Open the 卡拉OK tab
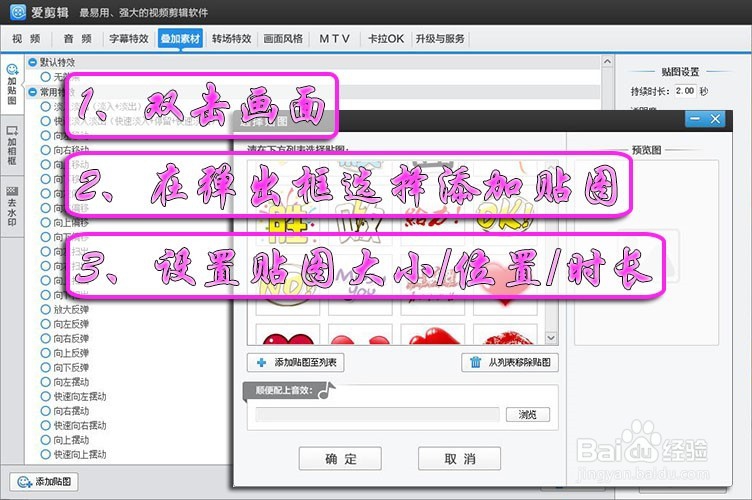The image size is (752, 500). (386, 39)
